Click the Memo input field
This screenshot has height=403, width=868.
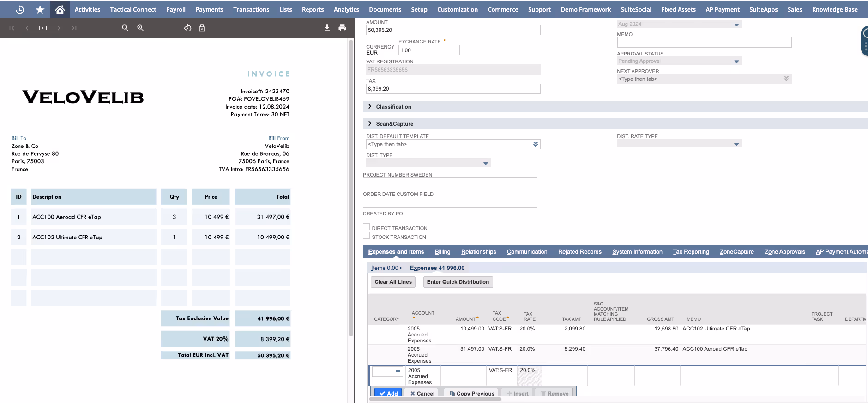tap(704, 43)
